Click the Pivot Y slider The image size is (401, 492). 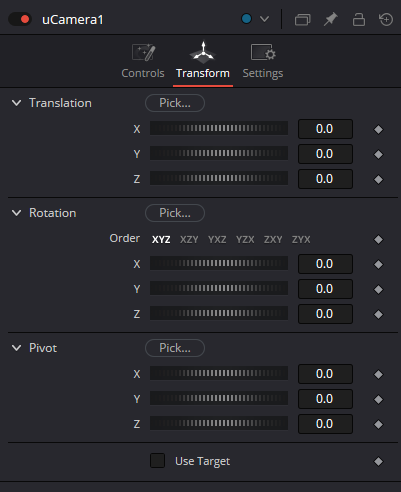(219, 398)
